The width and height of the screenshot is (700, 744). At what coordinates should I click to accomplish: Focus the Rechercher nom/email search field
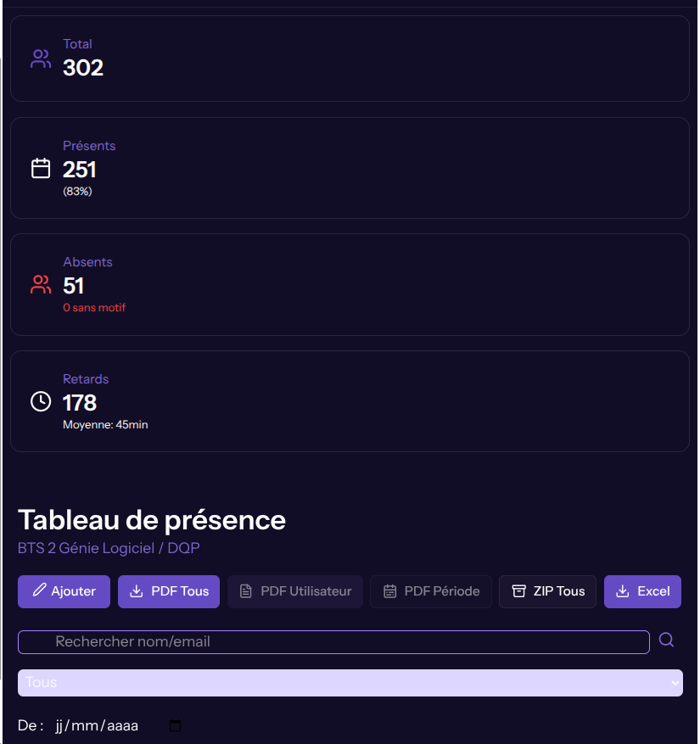tap(333, 642)
